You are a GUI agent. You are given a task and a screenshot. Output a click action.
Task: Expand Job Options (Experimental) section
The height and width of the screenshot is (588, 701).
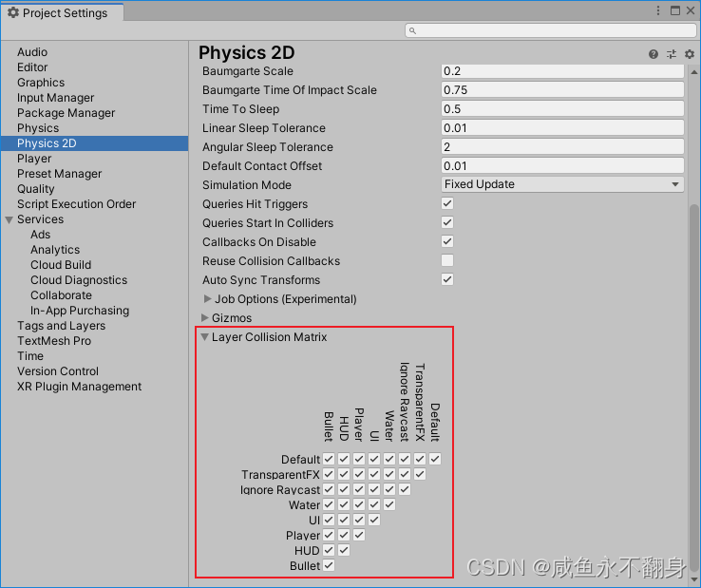coord(207,298)
